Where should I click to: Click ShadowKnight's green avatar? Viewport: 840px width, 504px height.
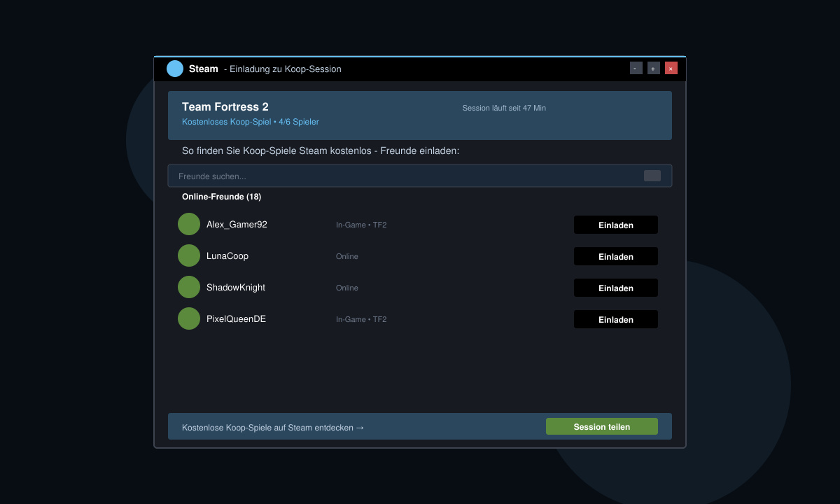coord(189,287)
